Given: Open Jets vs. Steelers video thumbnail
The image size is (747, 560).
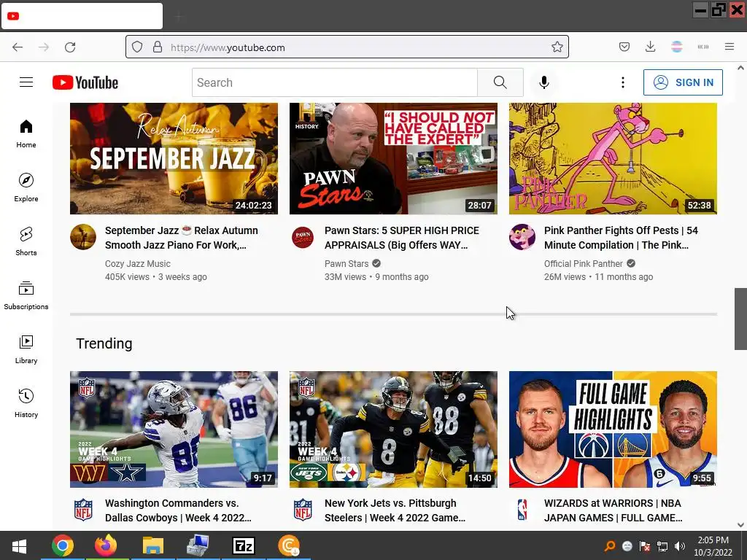Looking at the screenshot, I should click(x=393, y=429).
